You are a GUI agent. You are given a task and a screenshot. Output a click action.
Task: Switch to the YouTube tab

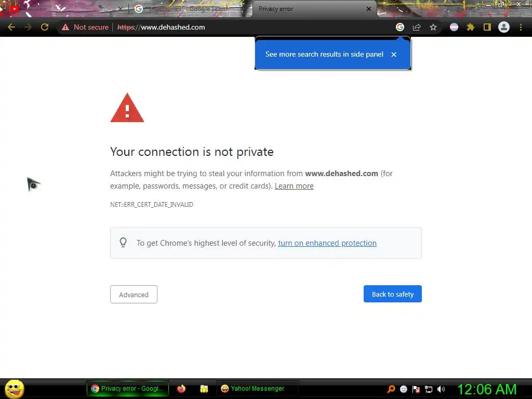(64, 9)
